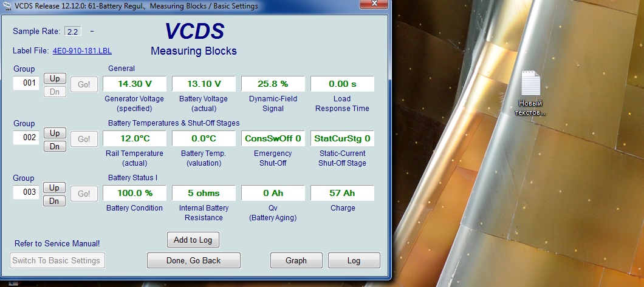Click the Qv (Battery Aging) label
Screen dimensions: 644x287
coord(273,213)
